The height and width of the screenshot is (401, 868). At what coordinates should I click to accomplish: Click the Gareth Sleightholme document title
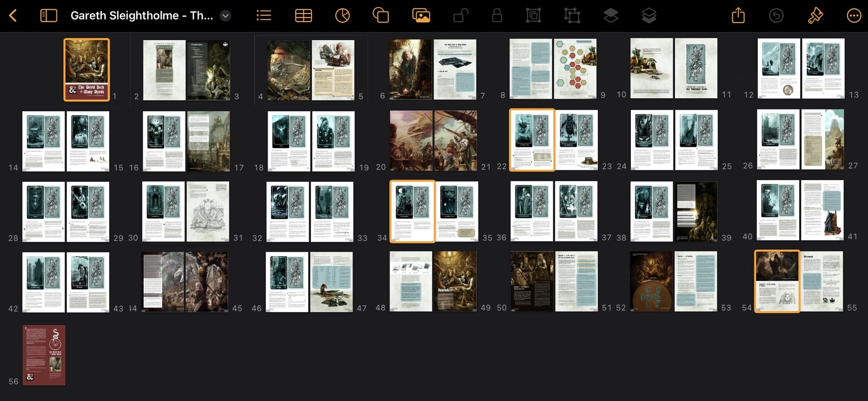142,16
